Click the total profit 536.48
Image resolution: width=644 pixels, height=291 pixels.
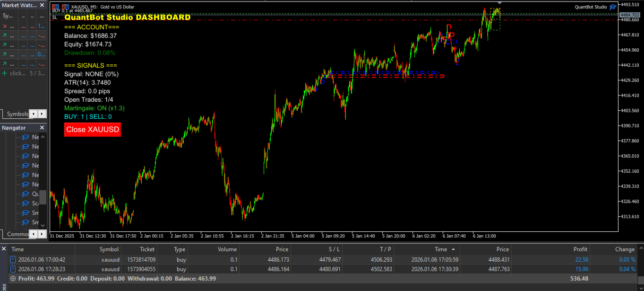tap(579, 279)
